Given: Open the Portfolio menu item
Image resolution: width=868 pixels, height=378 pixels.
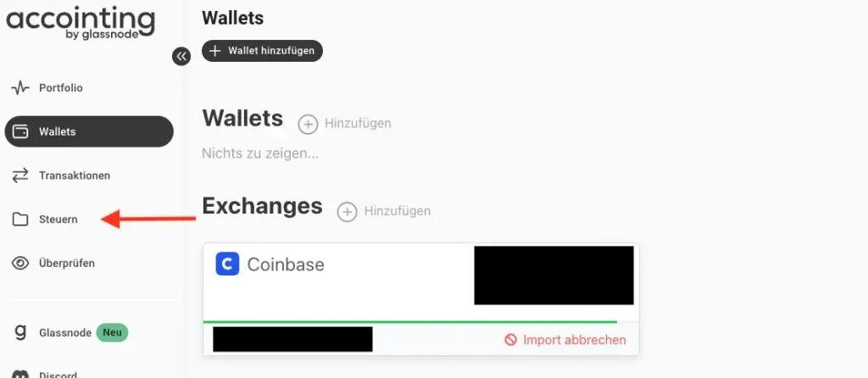Looking at the screenshot, I should (60, 88).
